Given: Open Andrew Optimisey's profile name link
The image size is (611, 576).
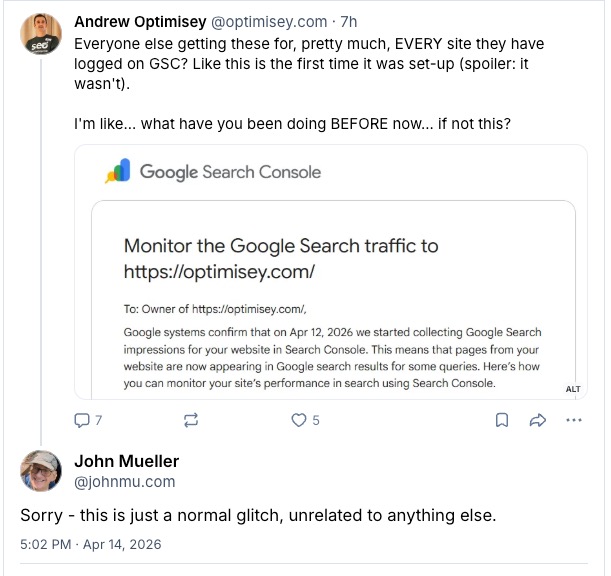Looking at the screenshot, I should click(139, 21).
